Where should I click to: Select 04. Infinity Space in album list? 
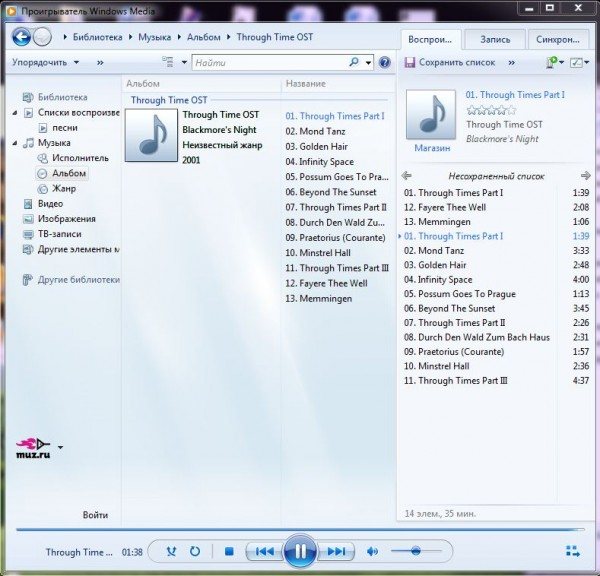coord(320,162)
